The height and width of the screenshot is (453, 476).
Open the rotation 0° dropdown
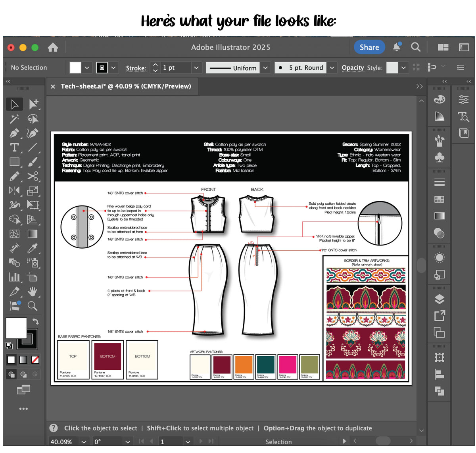[127, 441]
